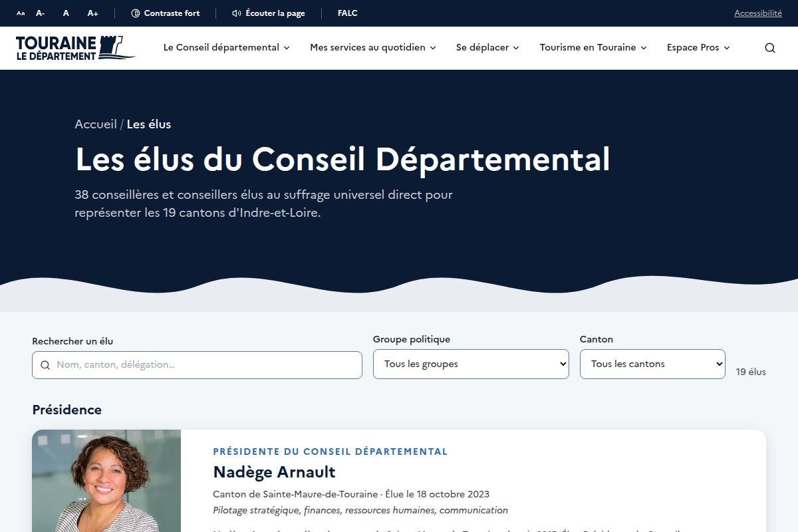Click the 19 élus count text
Image resolution: width=798 pixels, height=532 pixels.
(751, 372)
